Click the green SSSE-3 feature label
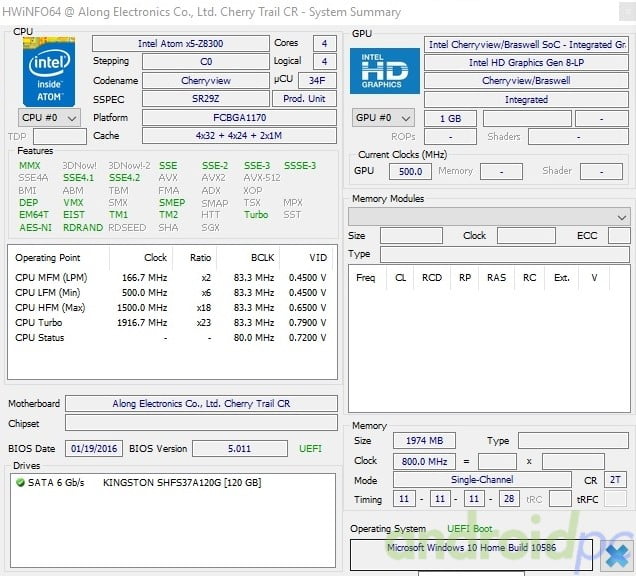 point(300,165)
